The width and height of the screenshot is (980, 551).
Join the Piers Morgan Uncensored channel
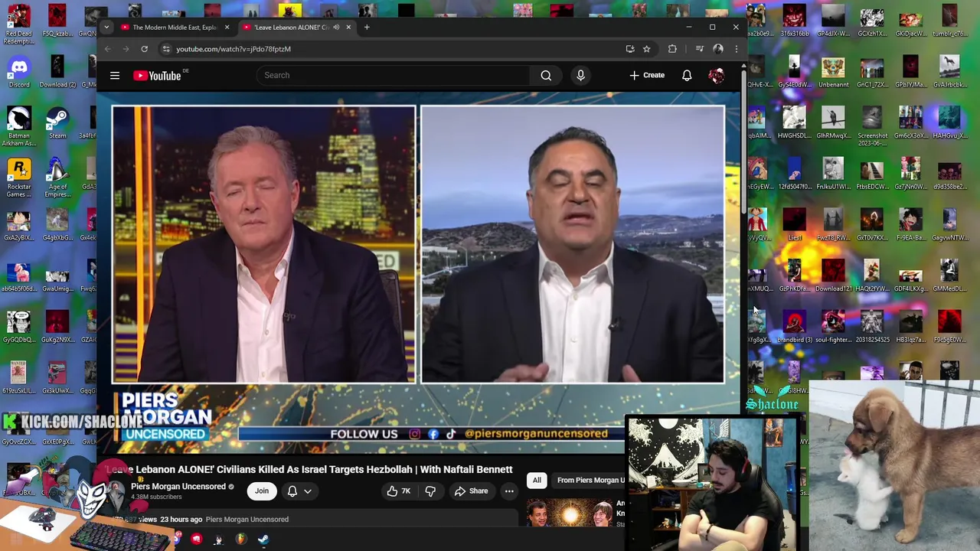pyautogui.click(x=262, y=491)
